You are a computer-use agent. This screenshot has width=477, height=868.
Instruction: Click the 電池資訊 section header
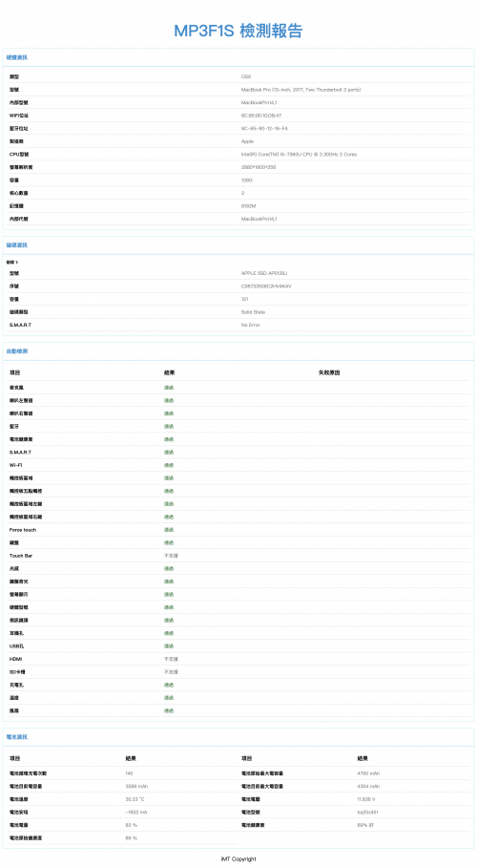[17, 737]
